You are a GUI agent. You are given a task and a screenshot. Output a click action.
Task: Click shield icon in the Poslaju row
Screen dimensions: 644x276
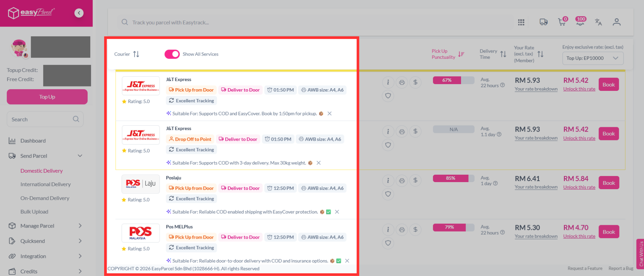point(388,194)
